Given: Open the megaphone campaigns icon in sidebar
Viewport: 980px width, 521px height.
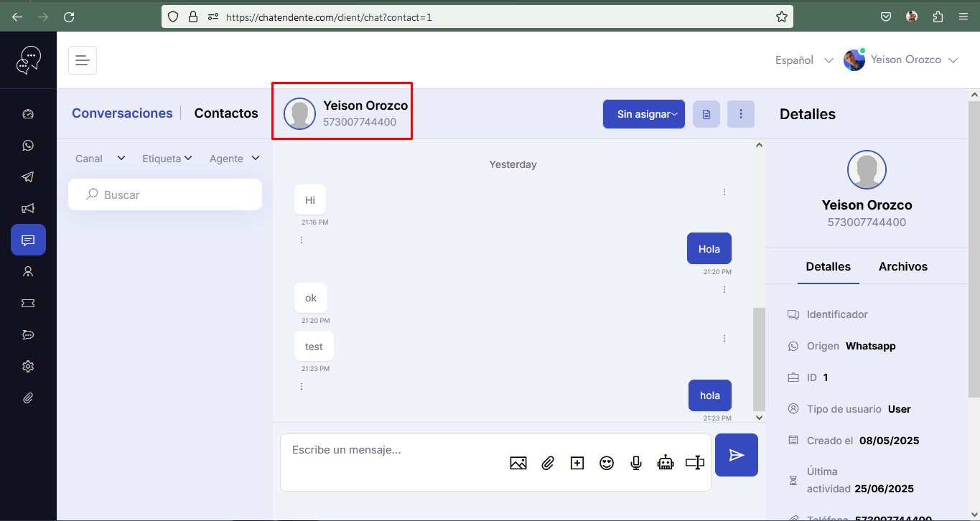Looking at the screenshot, I should (x=28, y=209).
